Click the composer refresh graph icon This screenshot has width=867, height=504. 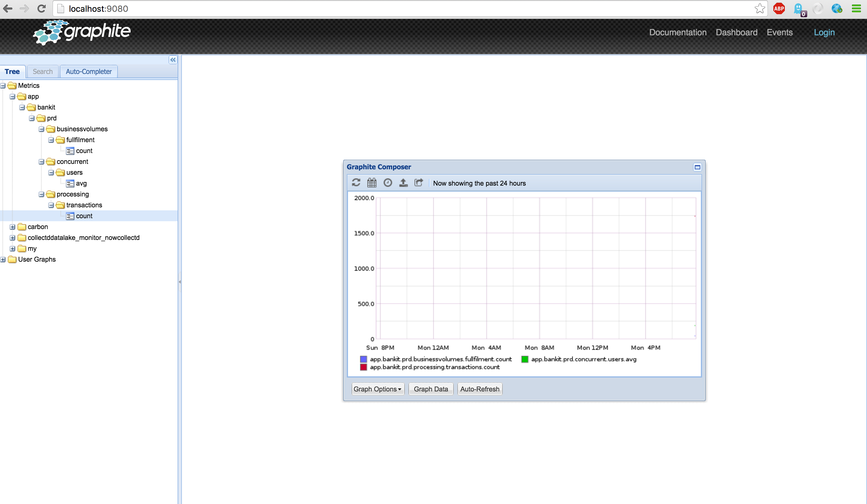click(356, 183)
